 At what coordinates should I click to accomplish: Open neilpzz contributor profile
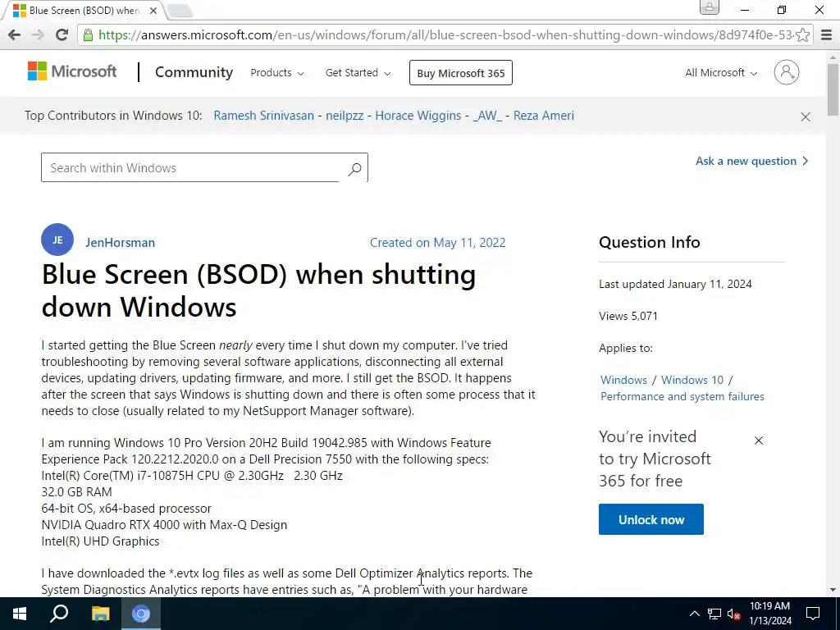345,116
